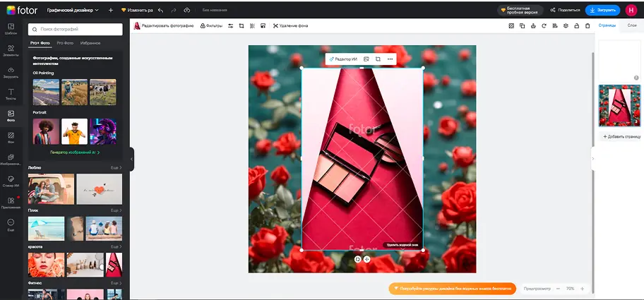Select the Фото sidebar icon
This screenshot has height=300, width=644.
pos(11,116)
